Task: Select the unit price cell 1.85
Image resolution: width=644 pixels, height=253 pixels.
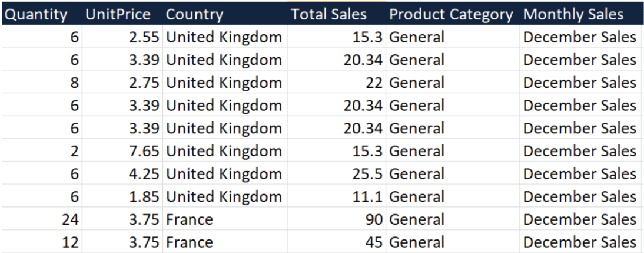Action: (143, 196)
